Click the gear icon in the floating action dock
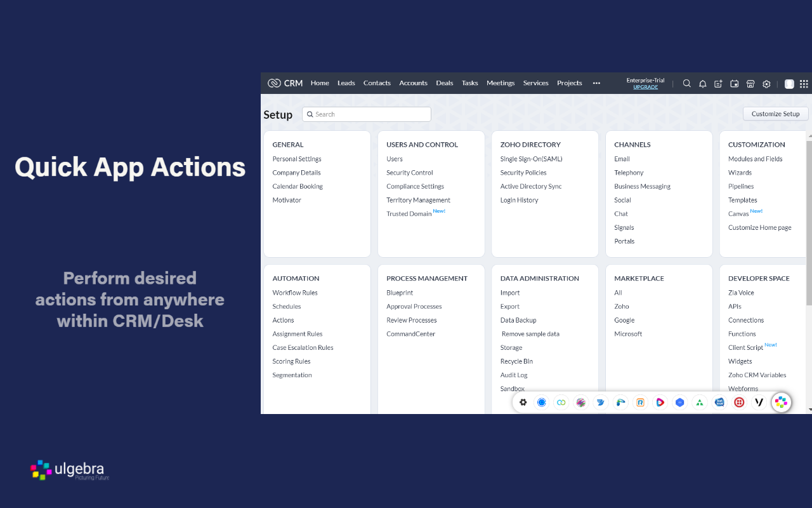The width and height of the screenshot is (812, 508). coord(523,402)
